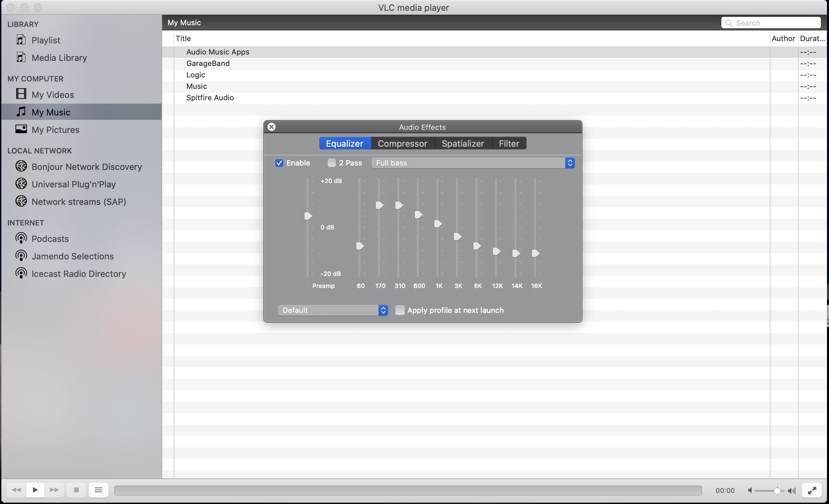Select the Spatializer tab

pos(463,143)
